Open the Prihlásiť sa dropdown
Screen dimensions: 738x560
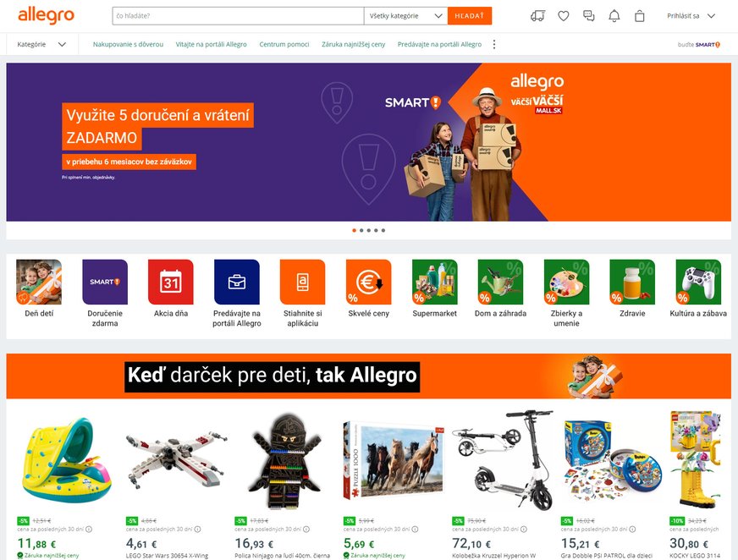[691, 16]
